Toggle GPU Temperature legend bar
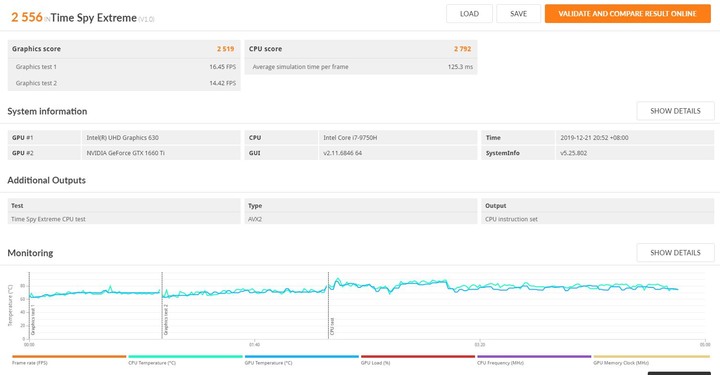Screen dimensions: 720x375 click(x=302, y=356)
